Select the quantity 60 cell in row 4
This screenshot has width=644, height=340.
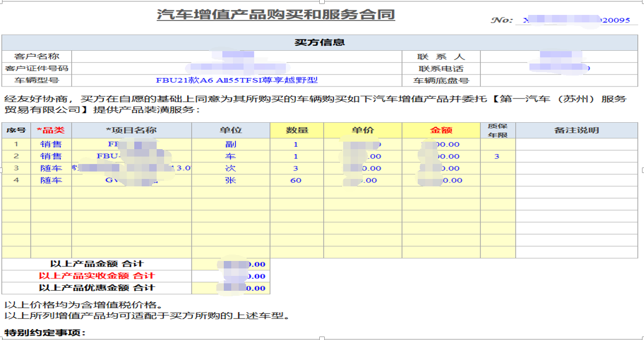(x=296, y=180)
